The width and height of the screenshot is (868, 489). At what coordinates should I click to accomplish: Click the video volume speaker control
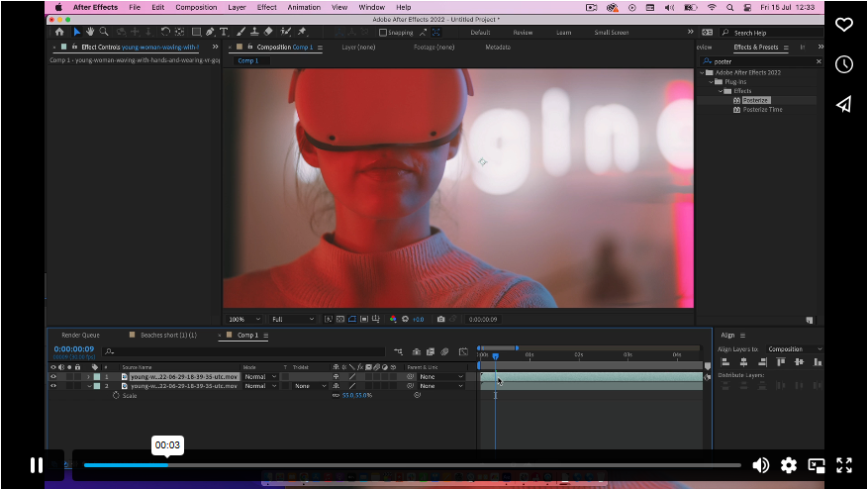pyautogui.click(x=760, y=465)
